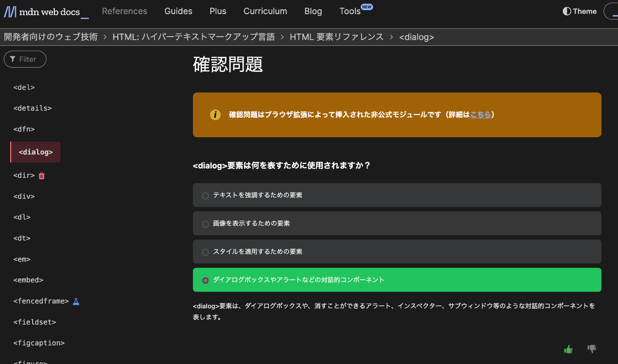
Task: Click the <dialog> breadcrumb item
Action: (417, 37)
